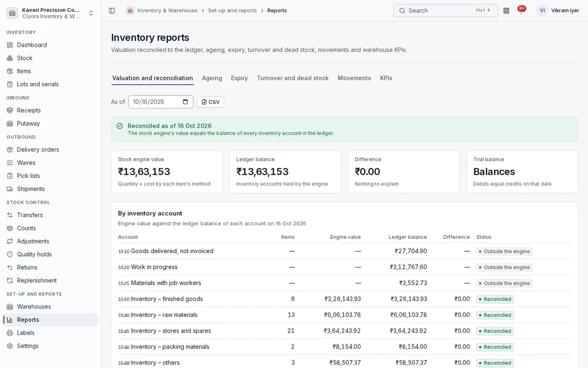Click the breadcrumb Inventory & Warehouse icon
Viewport: 588px width, 368px height.
(x=130, y=10)
